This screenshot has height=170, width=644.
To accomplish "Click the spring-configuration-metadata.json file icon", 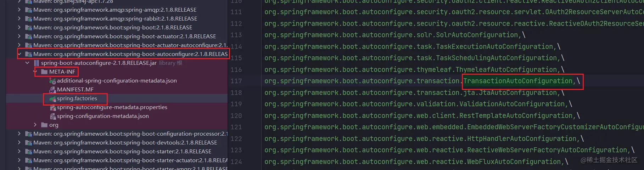I will click(x=52, y=116).
